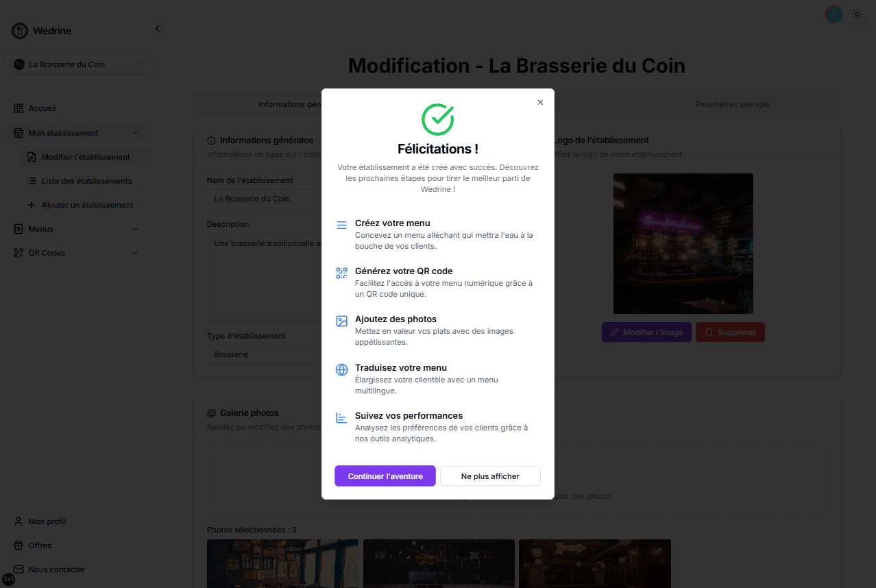
Task: Expand the Menus sidebar section
Action: click(135, 229)
